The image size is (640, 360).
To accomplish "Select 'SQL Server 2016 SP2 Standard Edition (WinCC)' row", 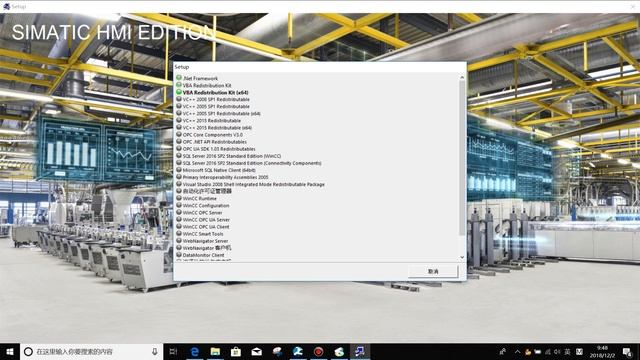I will point(232,156).
